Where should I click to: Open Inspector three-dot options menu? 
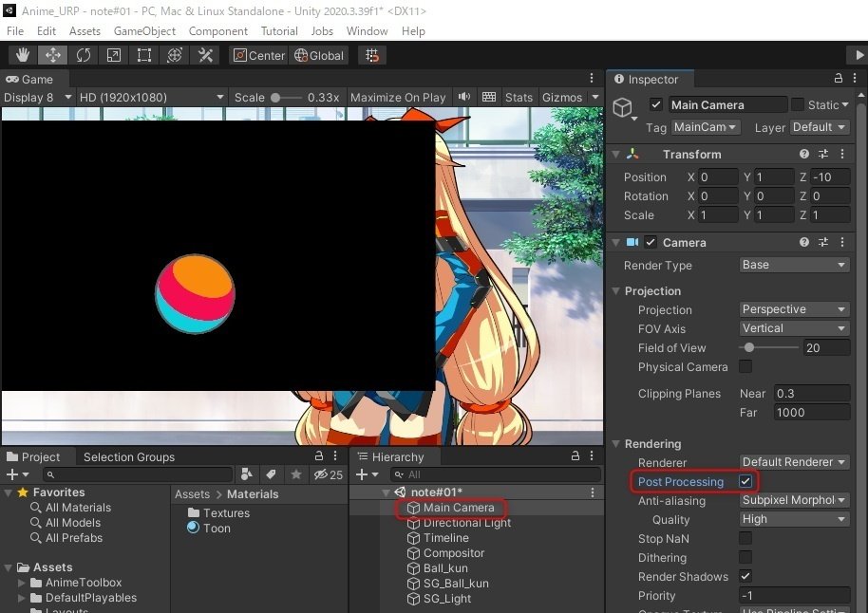[x=855, y=79]
